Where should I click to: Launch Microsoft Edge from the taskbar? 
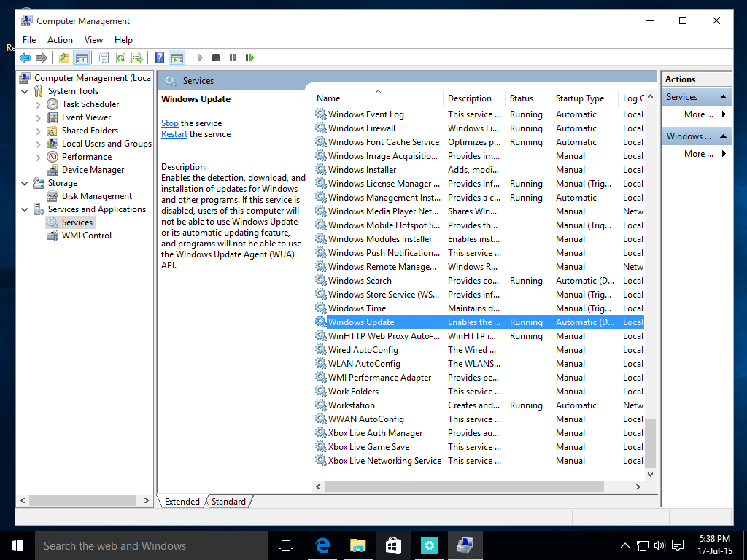(x=322, y=545)
